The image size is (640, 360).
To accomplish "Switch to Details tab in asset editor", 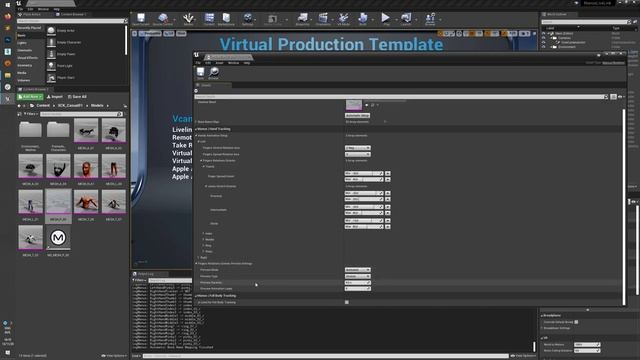I will 213,85.
